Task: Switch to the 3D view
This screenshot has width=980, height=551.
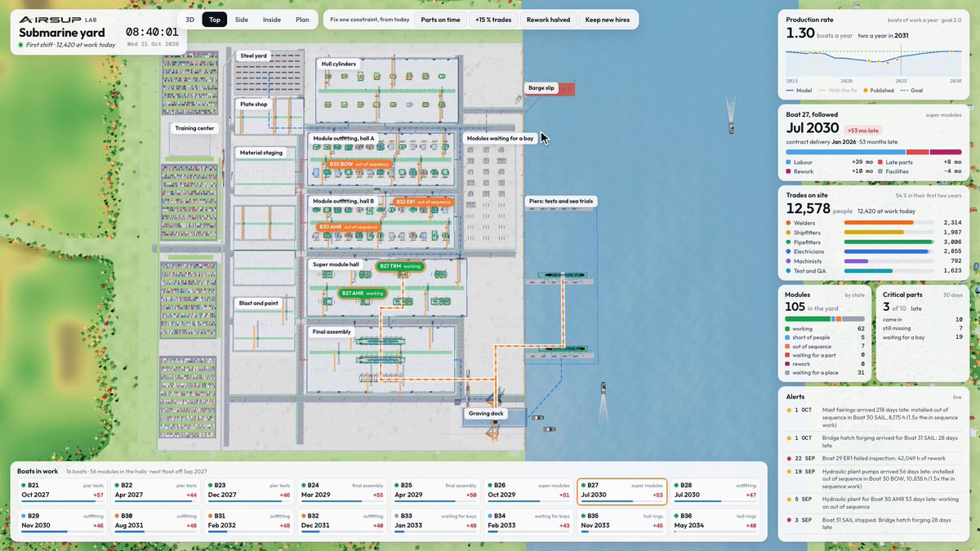Action: click(189, 20)
